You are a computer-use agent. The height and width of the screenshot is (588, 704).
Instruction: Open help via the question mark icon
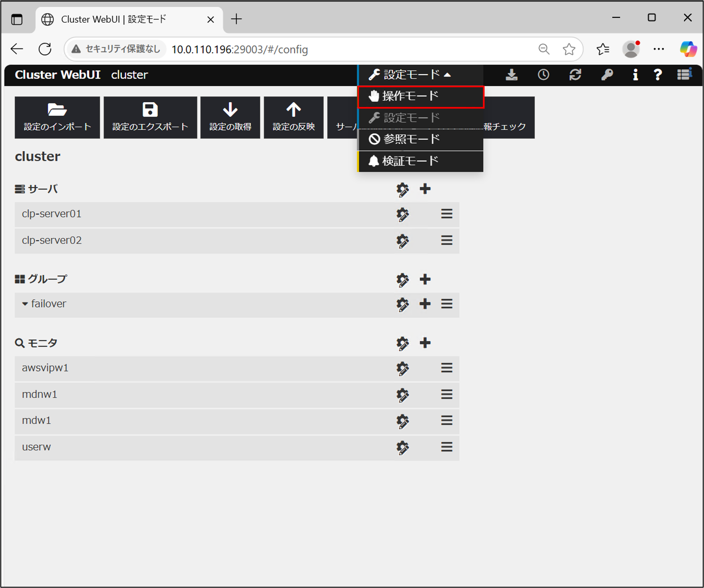[658, 75]
